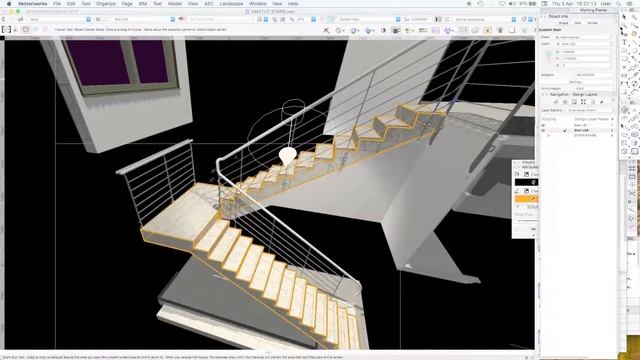Open the Organize menu
This screenshot has height=360, width=640.
point(106,3)
